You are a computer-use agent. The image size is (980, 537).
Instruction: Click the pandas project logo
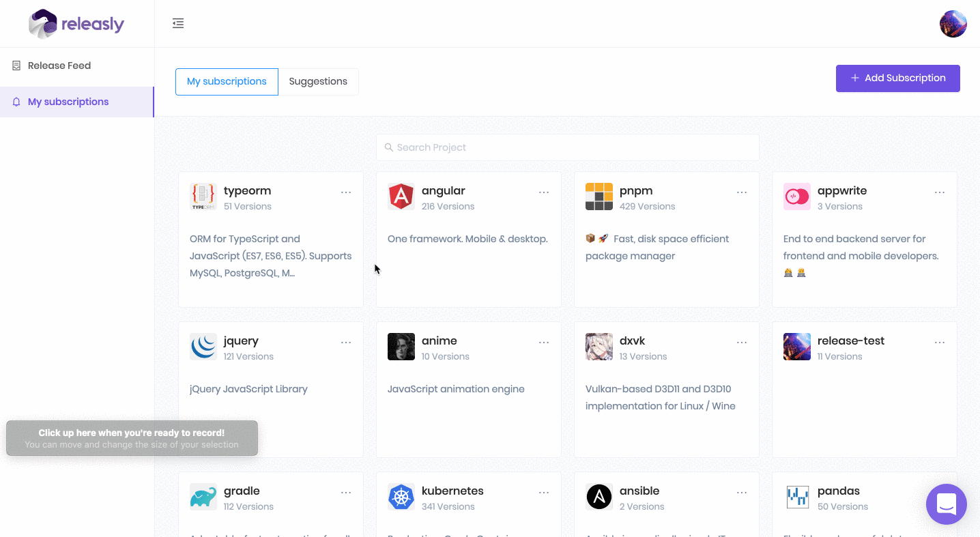[797, 497]
